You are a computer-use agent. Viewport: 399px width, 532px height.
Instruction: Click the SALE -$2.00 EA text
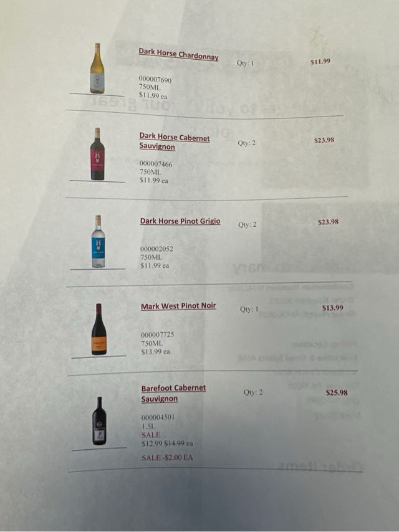tap(167, 458)
